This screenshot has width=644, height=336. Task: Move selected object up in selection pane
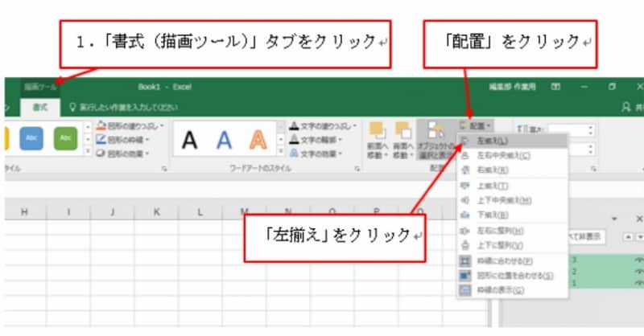629,237
